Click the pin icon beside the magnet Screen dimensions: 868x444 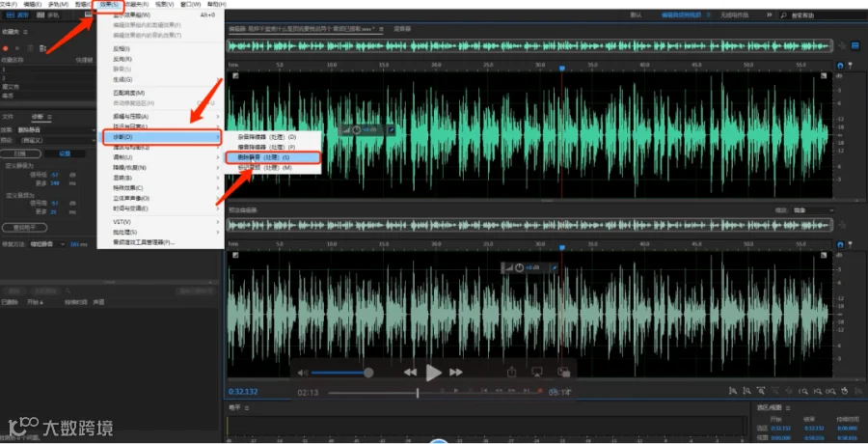[x=851, y=66]
